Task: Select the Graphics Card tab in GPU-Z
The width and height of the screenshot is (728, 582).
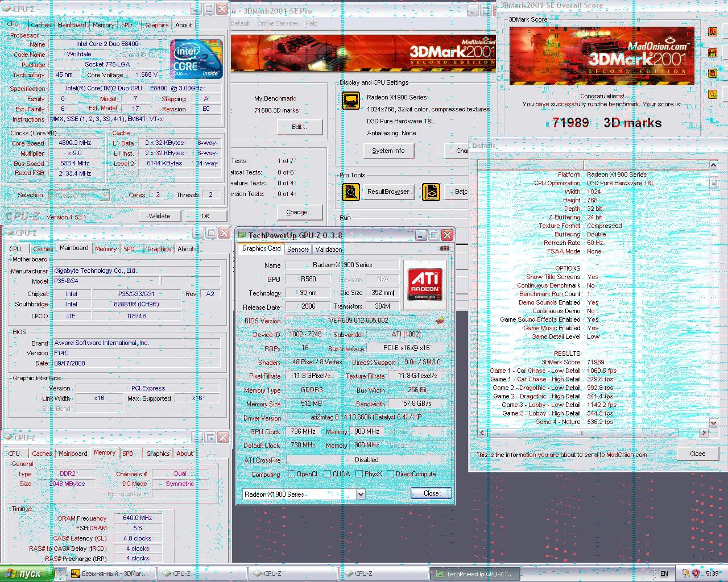Action: (x=261, y=248)
